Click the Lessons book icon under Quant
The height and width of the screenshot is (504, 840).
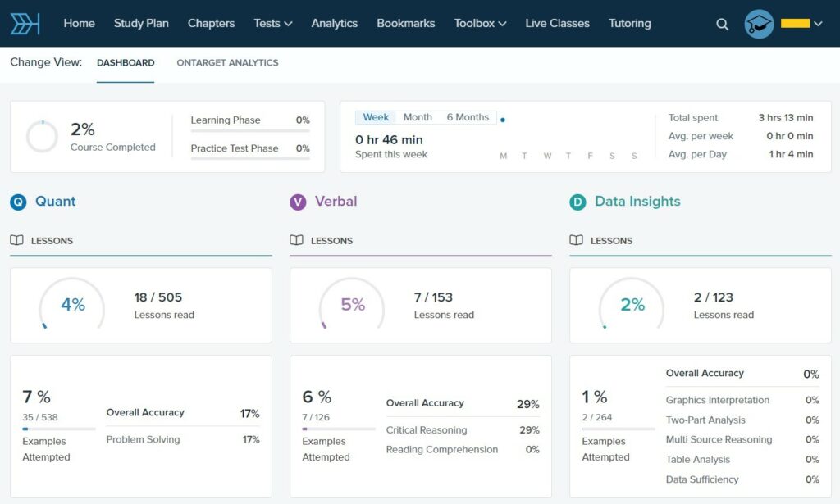(17, 239)
